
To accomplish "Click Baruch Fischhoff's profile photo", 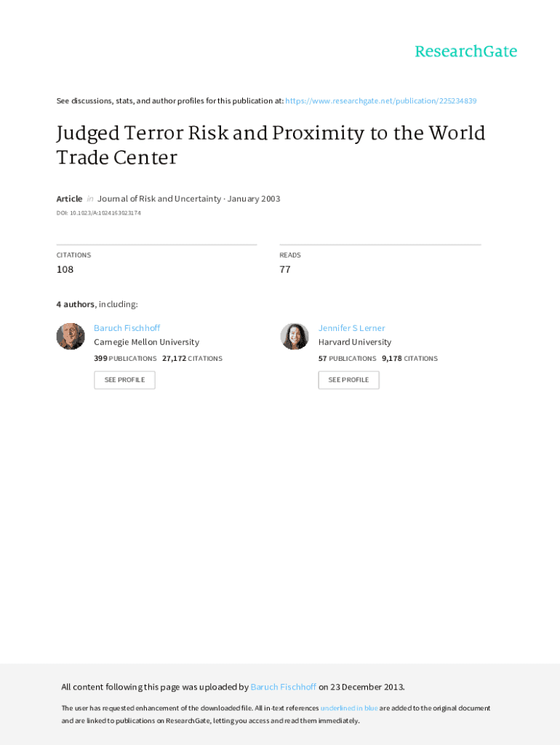I will (x=71, y=336).
